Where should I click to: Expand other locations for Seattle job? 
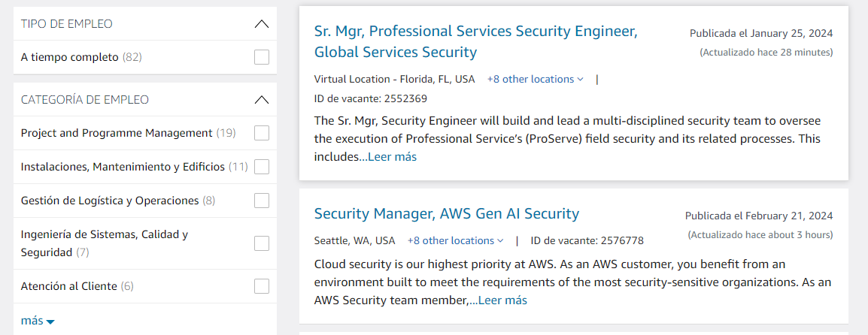pyautogui.click(x=456, y=240)
